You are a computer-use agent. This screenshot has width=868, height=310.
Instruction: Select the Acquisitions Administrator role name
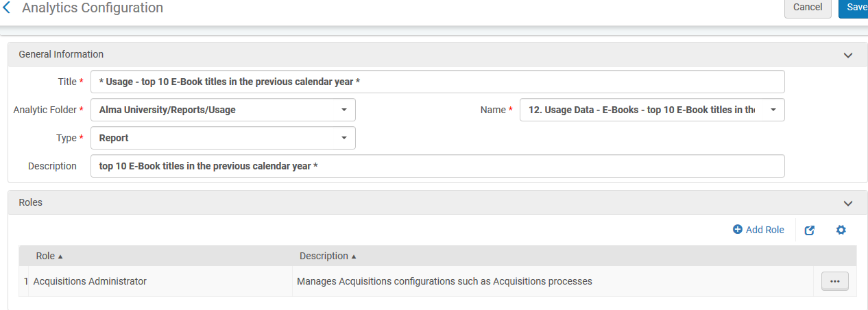[90, 281]
